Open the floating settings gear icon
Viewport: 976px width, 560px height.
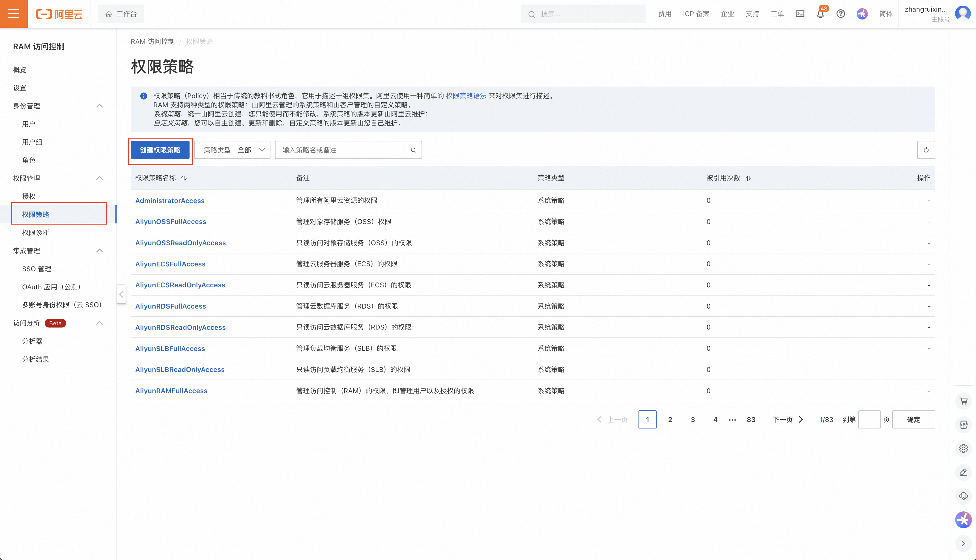963,449
